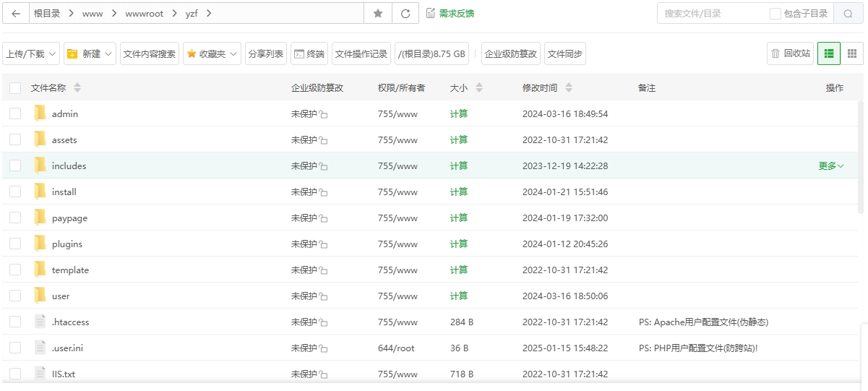868x391 pixels.
Task: Open the paypage folder icon
Action: (x=40, y=218)
